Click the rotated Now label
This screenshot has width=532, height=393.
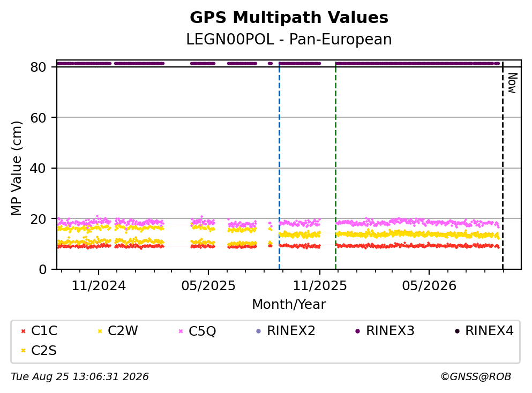512,83
